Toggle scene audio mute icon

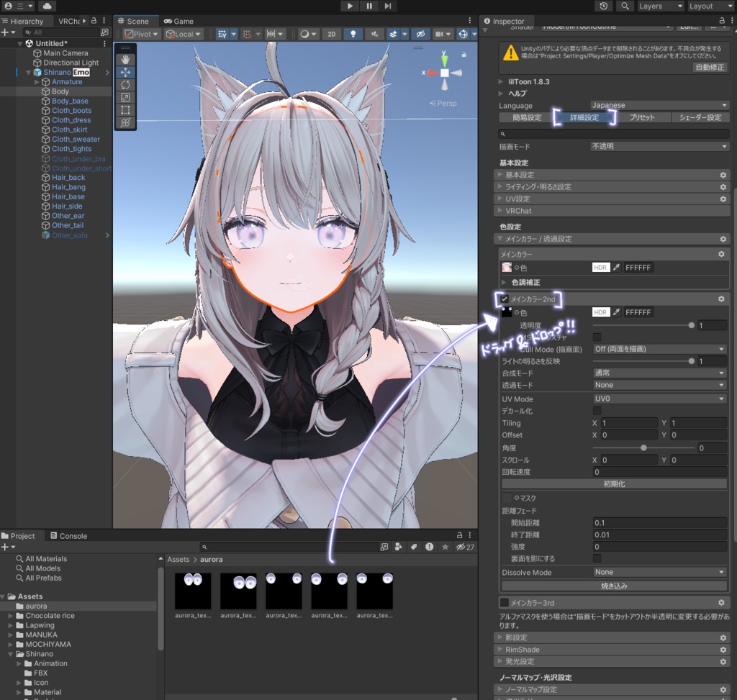click(x=375, y=35)
